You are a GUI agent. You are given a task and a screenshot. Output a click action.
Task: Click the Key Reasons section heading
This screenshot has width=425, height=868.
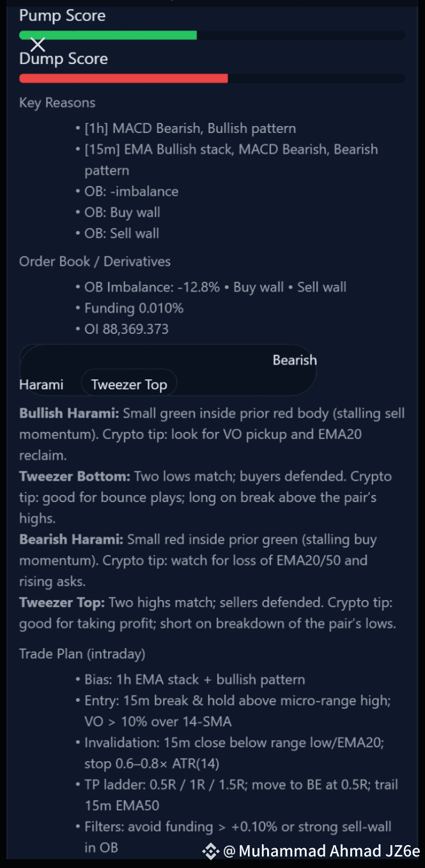[58, 103]
